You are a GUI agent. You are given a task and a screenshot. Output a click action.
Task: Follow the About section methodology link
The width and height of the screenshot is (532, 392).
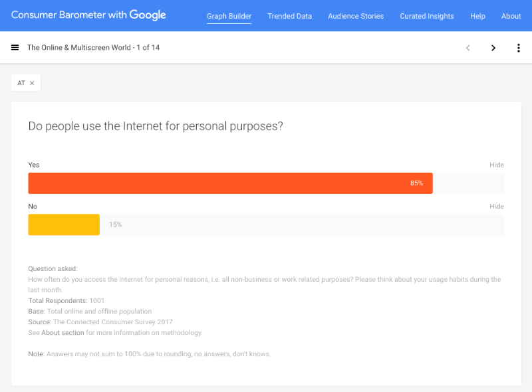click(63, 333)
